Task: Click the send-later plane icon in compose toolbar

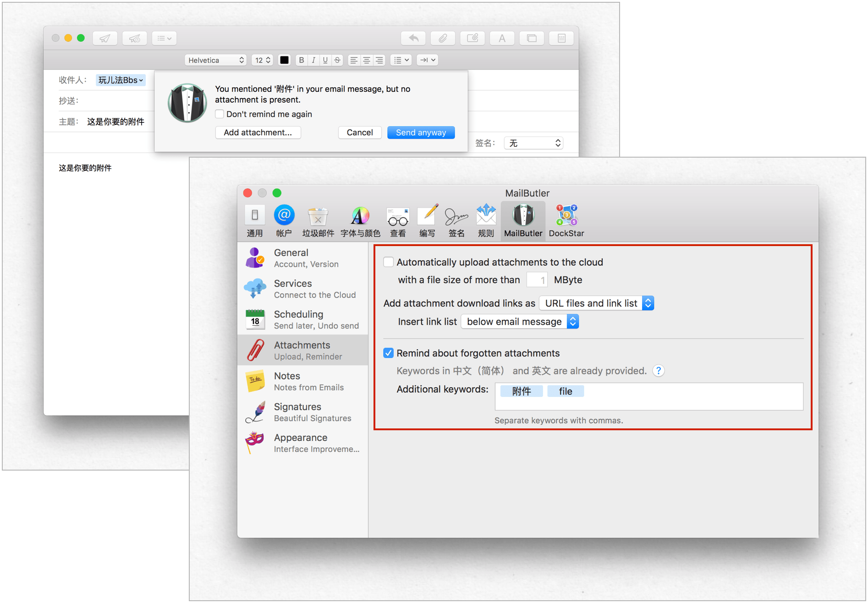Action: coord(135,38)
